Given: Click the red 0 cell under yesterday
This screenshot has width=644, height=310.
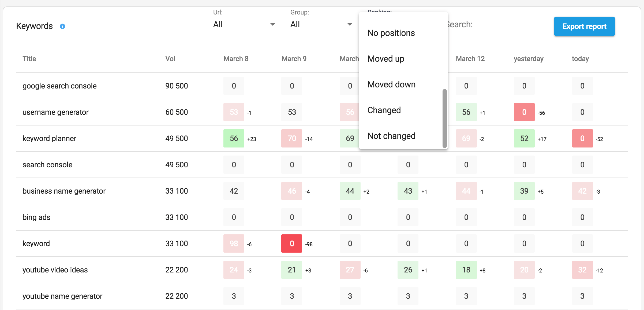Looking at the screenshot, I should pos(524,112).
